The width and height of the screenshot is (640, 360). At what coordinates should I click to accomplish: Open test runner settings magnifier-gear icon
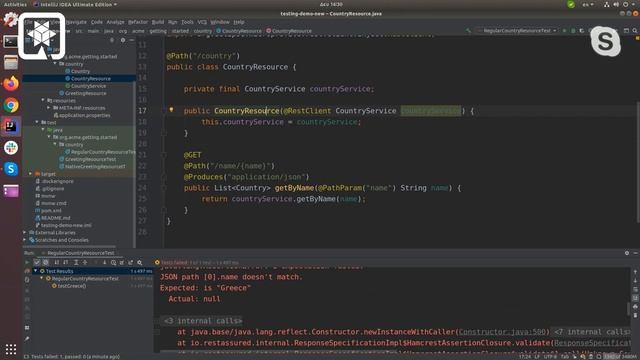tap(140, 262)
